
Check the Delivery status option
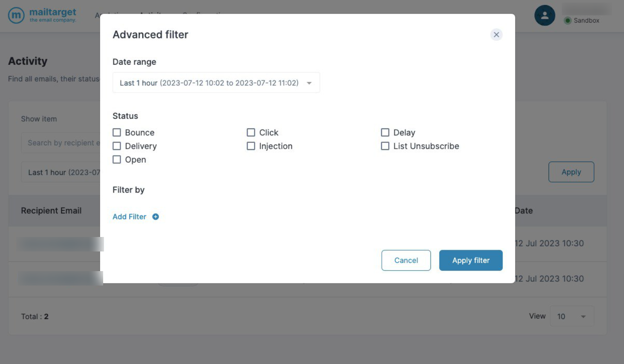click(x=117, y=146)
